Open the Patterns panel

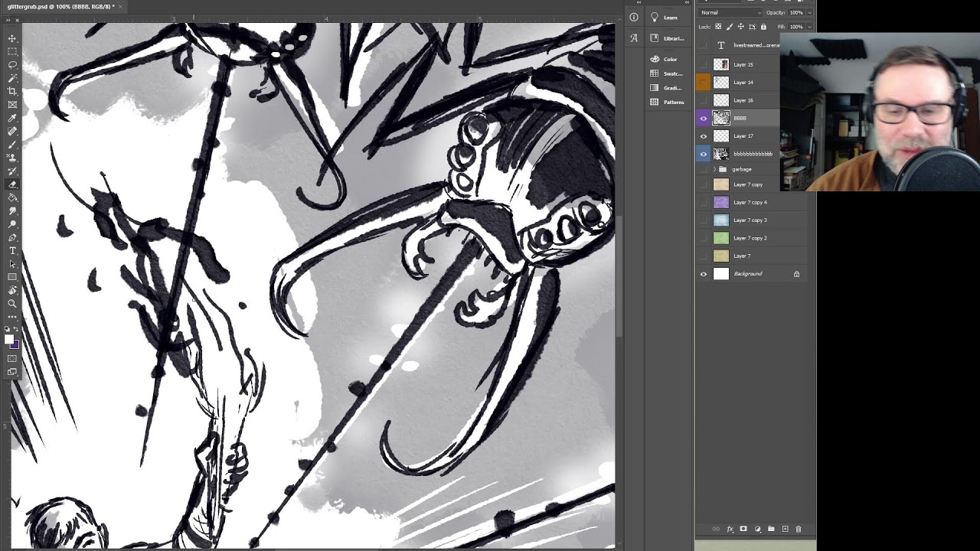coord(667,102)
